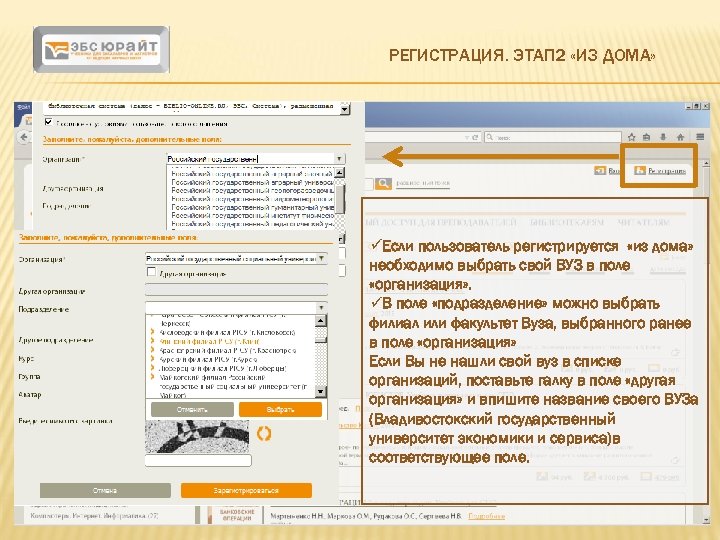The image size is (720, 540).
Task: Open the bookmarks library icon
Action: [x=647, y=137]
